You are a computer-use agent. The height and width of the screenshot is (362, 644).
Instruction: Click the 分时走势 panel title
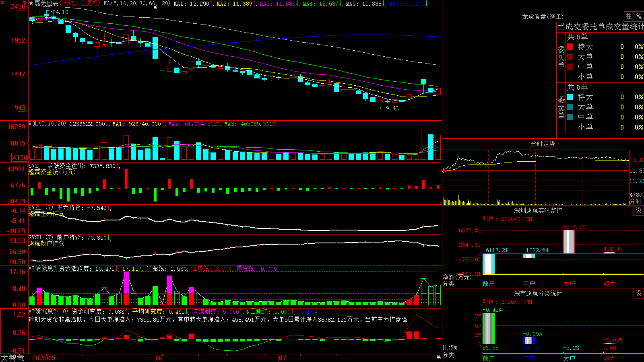pyautogui.click(x=543, y=144)
